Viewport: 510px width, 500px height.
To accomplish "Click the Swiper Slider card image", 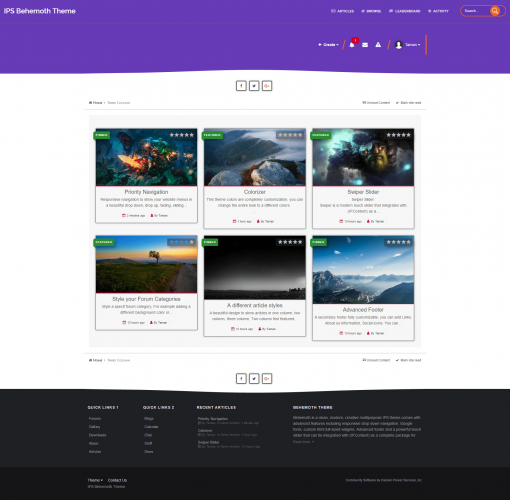I will pyautogui.click(x=363, y=157).
